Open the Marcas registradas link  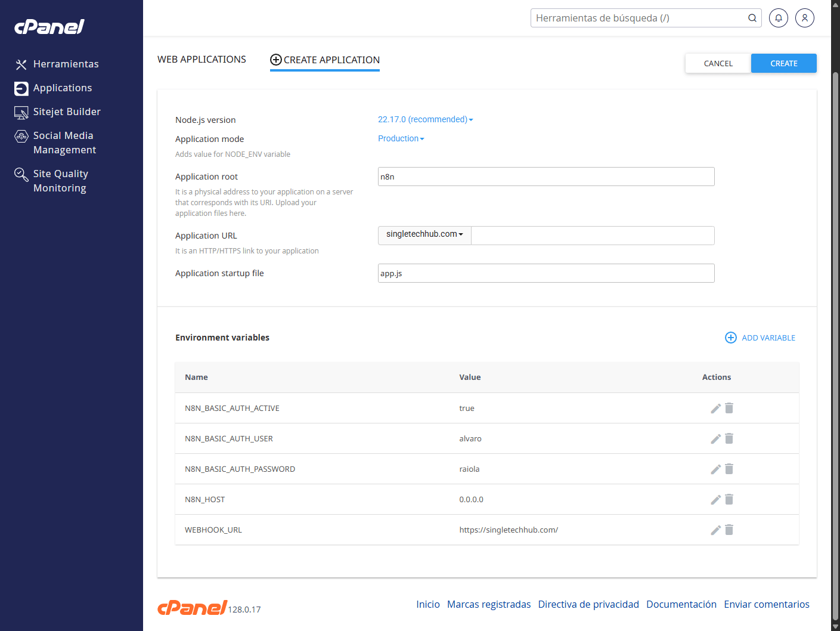tap(489, 604)
